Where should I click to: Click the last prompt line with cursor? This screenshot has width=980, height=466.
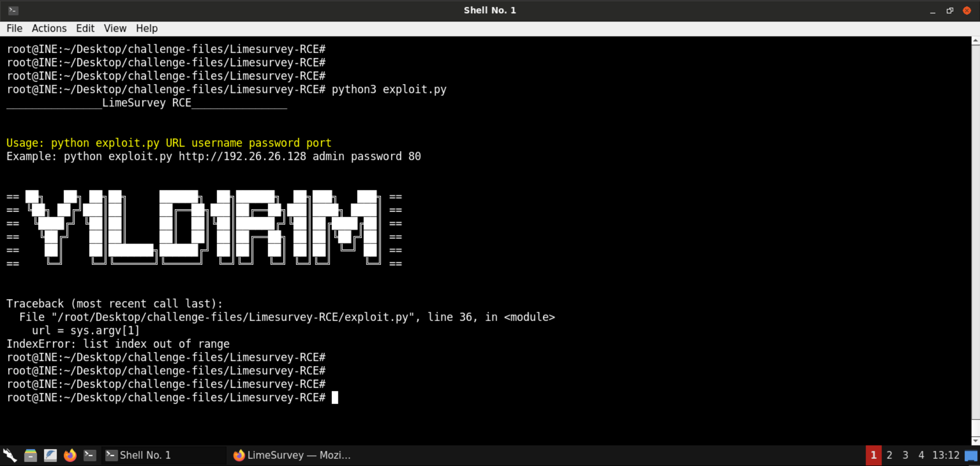tap(172, 398)
